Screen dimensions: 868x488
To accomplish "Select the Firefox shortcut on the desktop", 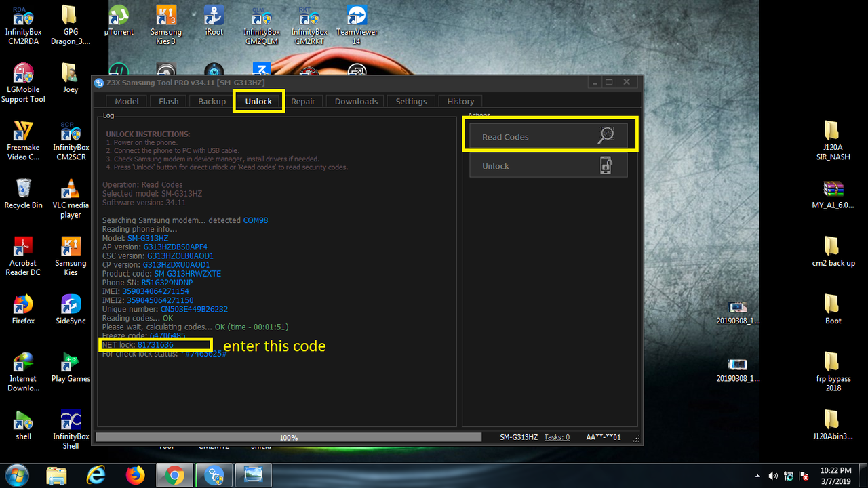I will point(23,310).
